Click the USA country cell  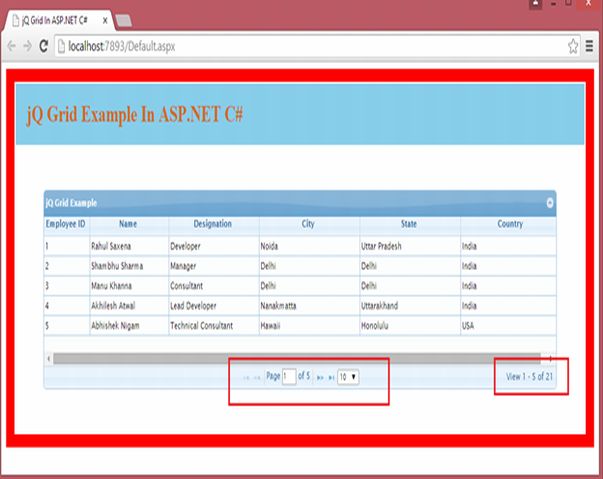(508, 326)
